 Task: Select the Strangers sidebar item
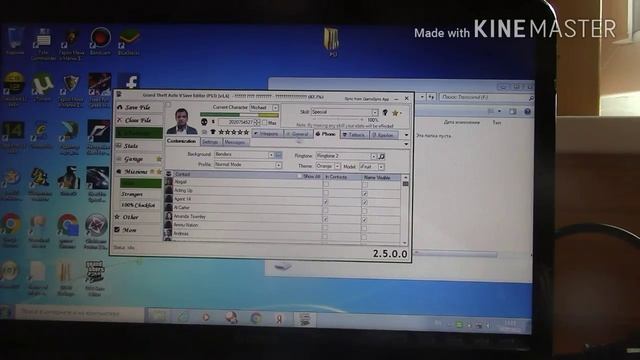pos(140,194)
